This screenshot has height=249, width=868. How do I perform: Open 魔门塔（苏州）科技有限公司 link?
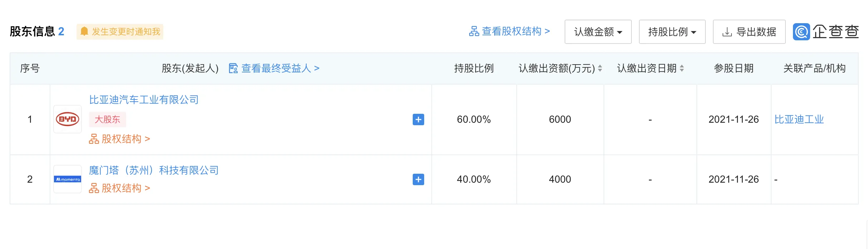(x=154, y=170)
